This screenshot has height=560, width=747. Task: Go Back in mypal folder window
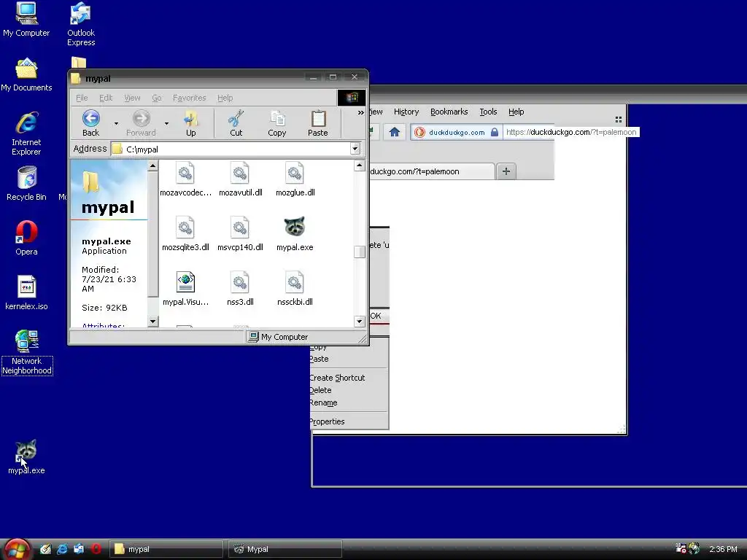[90, 123]
